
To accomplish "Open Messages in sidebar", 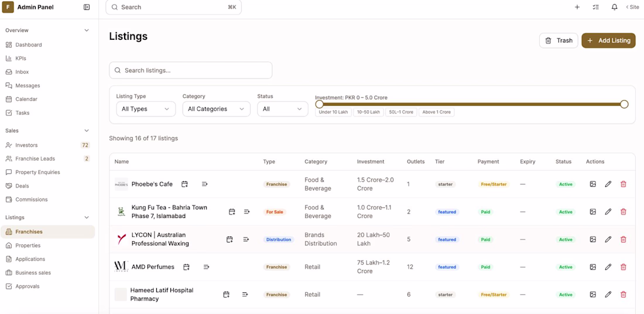I will coord(47,86).
